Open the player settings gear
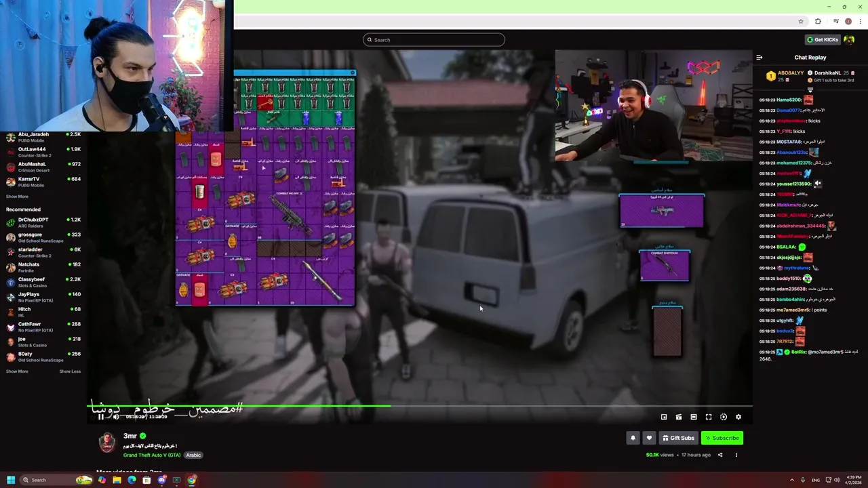Image resolution: width=868 pixels, height=488 pixels. (738, 417)
